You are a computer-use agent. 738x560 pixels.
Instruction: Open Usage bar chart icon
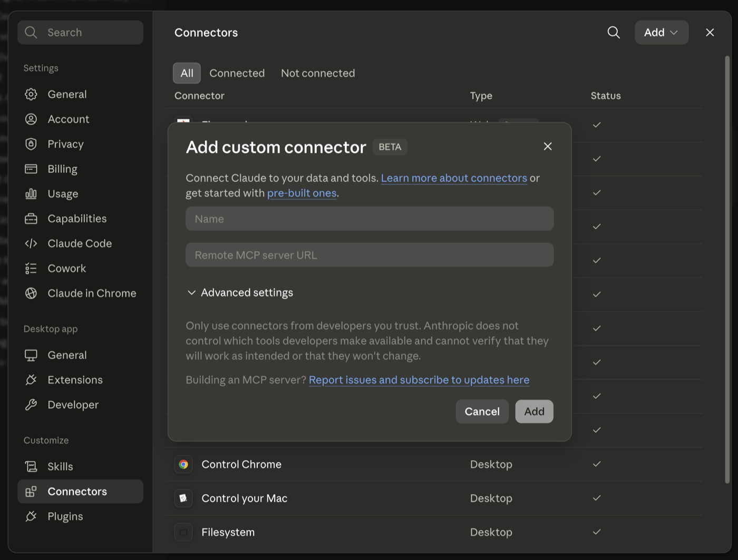[x=31, y=193]
